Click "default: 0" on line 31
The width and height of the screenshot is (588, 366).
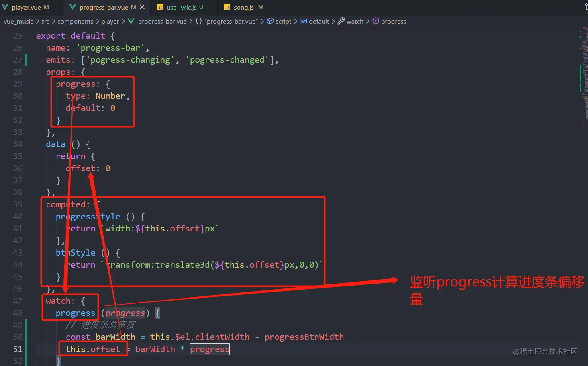[x=91, y=108]
